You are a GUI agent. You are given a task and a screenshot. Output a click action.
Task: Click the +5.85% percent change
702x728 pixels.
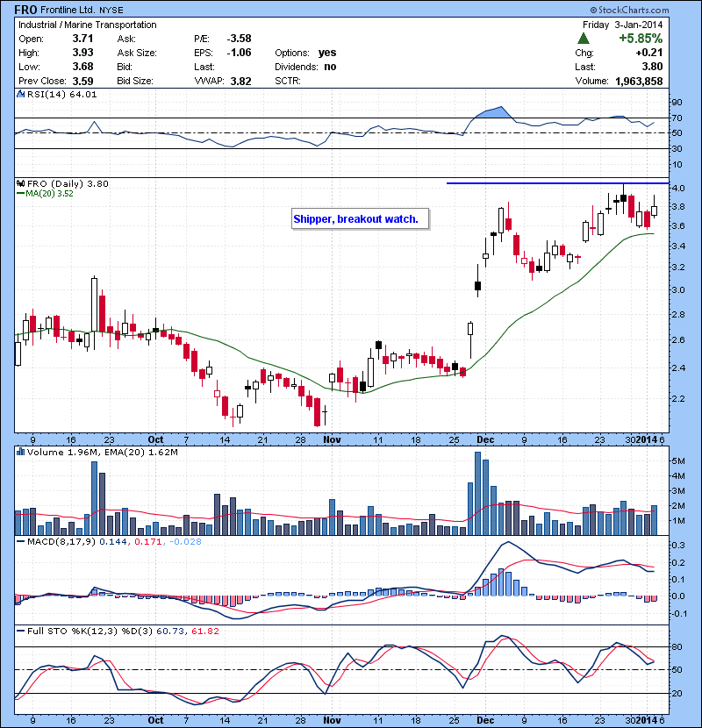(641, 38)
